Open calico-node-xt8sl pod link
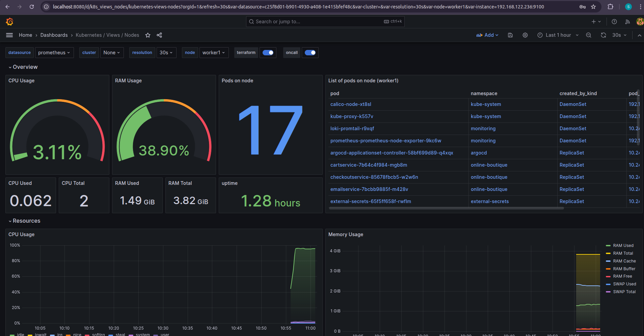The width and height of the screenshot is (644, 336). [351, 104]
